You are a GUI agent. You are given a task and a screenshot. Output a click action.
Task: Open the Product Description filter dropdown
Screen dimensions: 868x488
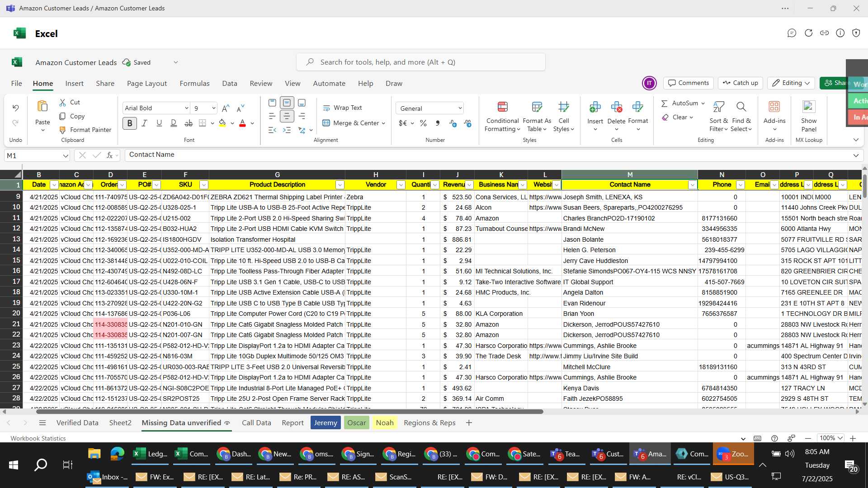[340, 185]
